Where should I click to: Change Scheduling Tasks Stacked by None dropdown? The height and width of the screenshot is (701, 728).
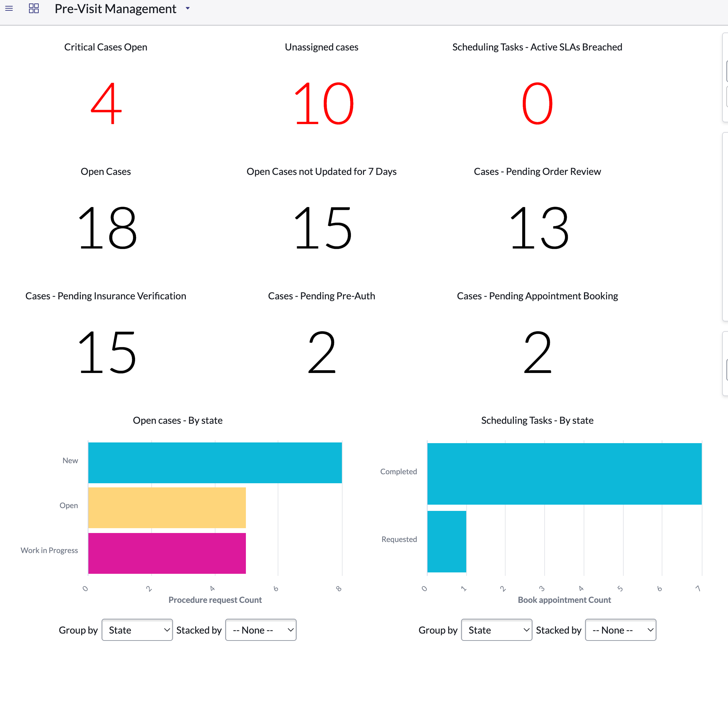[x=621, y=630]
